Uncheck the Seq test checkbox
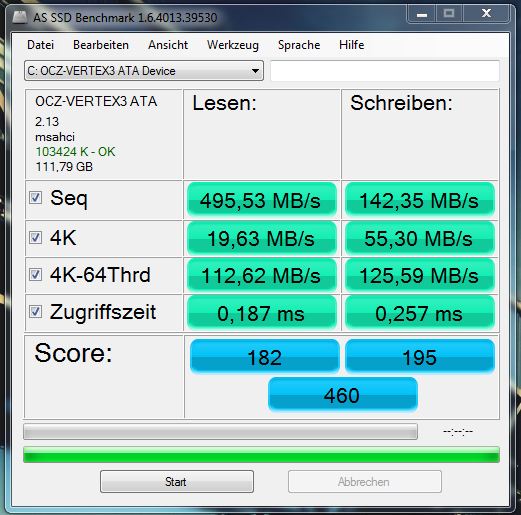The width and height of the screenshot is (521, 515). click(35, 197)
